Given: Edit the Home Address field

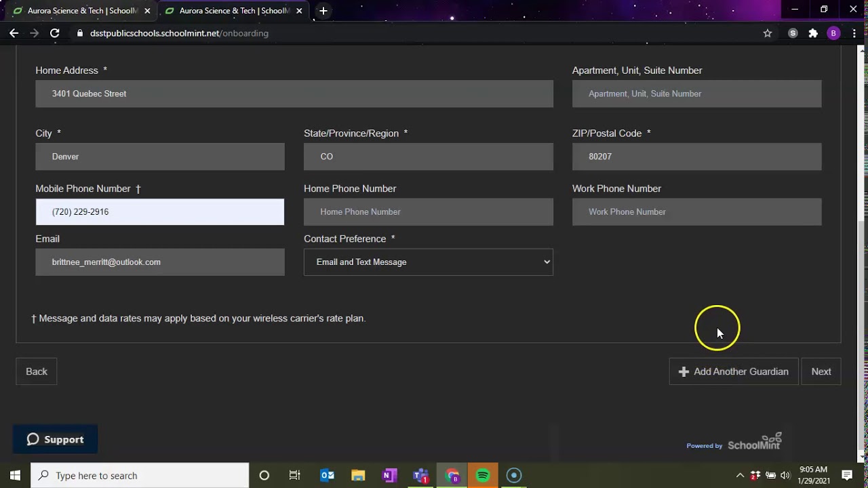Looking at the screenshot, I should [294, 94].
